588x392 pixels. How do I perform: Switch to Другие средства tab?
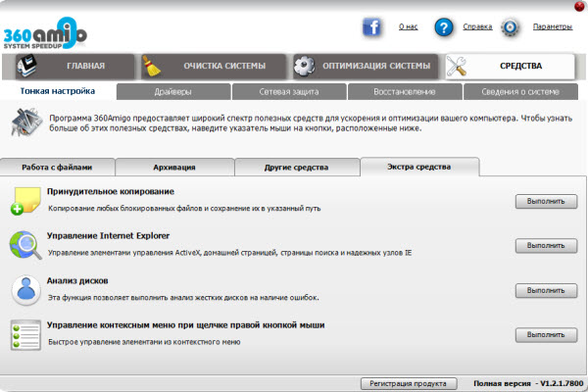click(x=296, y=168)
